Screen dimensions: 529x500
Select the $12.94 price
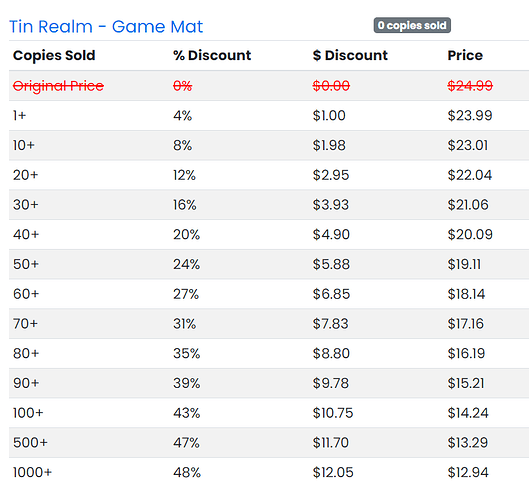click(468, 472)
